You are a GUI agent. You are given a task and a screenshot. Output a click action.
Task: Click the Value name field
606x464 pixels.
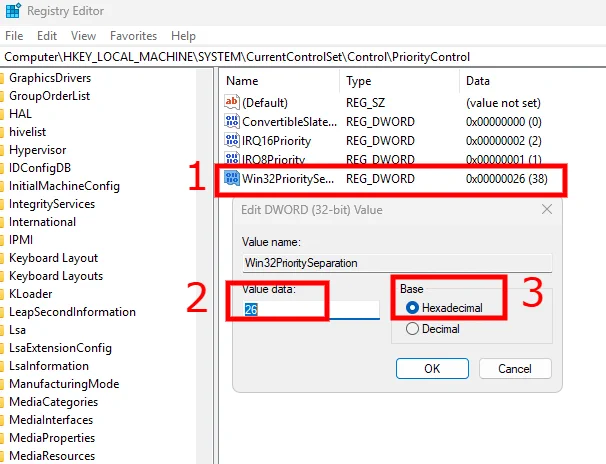tap(397, 263)
